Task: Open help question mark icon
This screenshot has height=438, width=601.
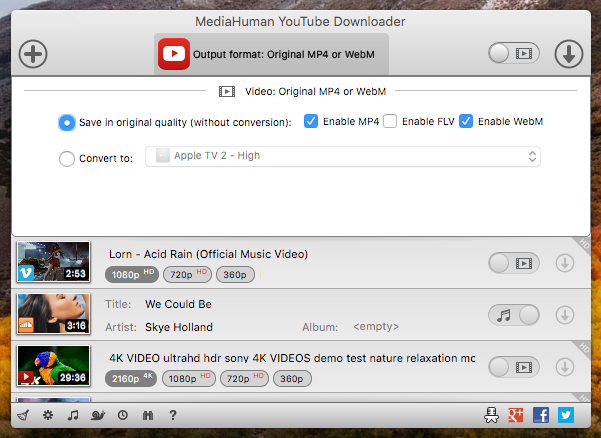Action: [x=173, y=415]
